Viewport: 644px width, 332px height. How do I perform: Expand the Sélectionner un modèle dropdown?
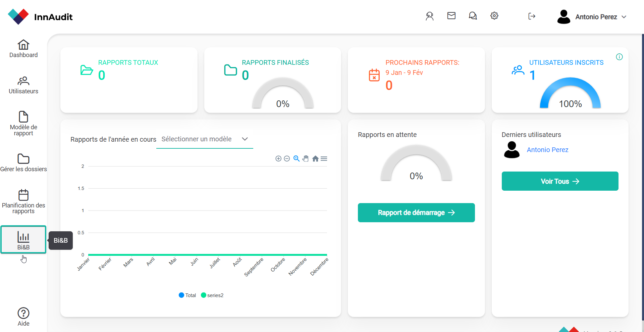pyautogui.click(x=205, y=139)
